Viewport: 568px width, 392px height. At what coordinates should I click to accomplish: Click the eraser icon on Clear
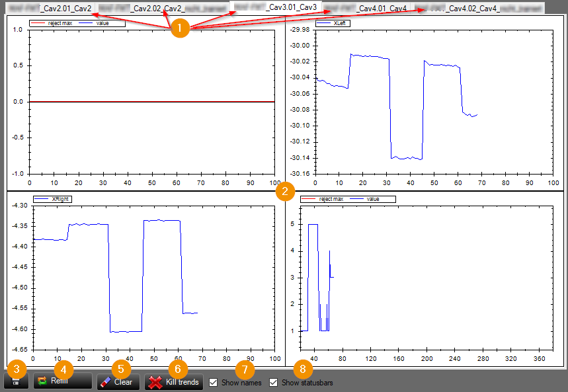pyautogui.click(x=105, y=382)
